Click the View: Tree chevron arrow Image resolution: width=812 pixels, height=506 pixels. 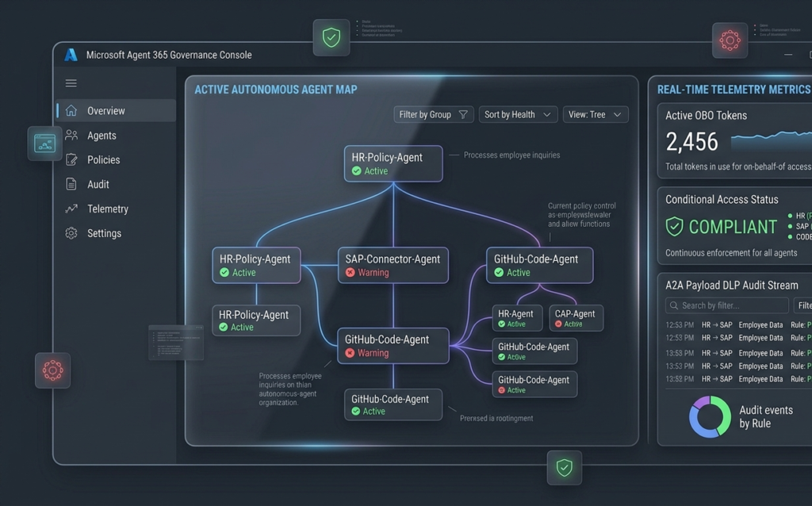click(x=617, y=114)
